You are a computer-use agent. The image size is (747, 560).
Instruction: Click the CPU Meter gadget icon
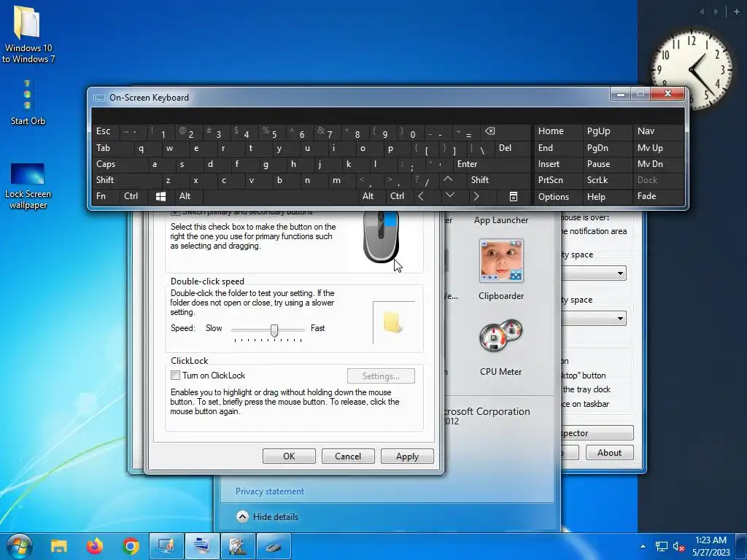click(500, 335)
